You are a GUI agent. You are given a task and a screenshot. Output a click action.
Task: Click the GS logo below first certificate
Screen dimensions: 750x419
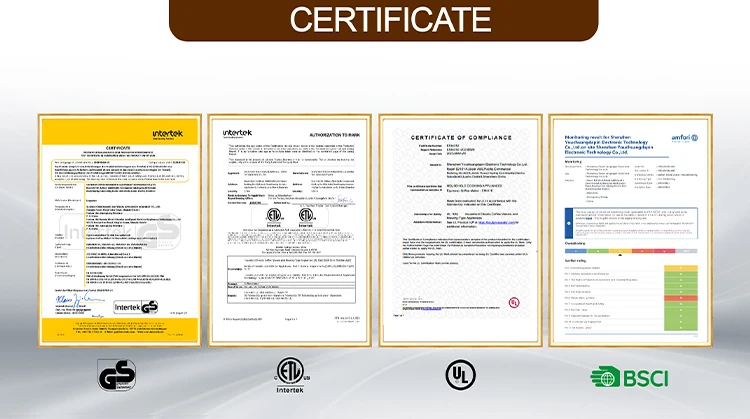117,375
